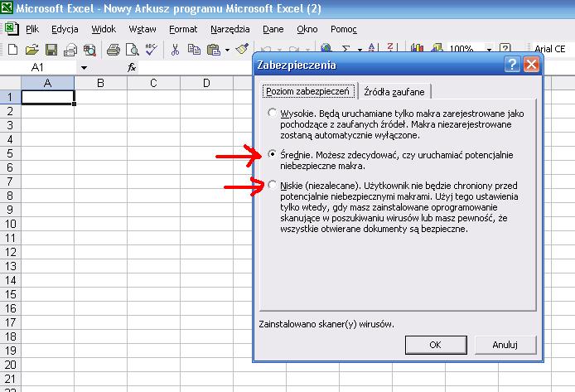The image size is (575, 392).
Task: Close the Zabezpieczenia dialog with the X
Action: (531, 65)
